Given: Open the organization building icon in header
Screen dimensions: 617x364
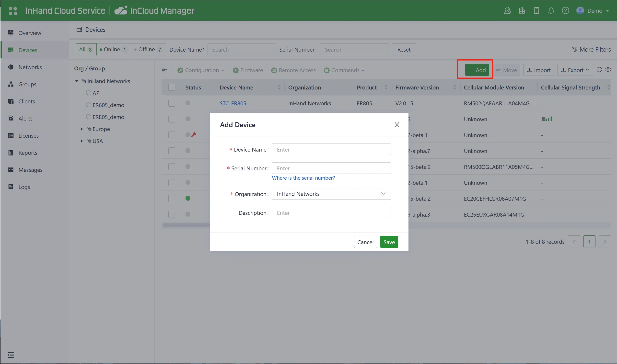Looking at the screenshot, I should pos(522,11).
